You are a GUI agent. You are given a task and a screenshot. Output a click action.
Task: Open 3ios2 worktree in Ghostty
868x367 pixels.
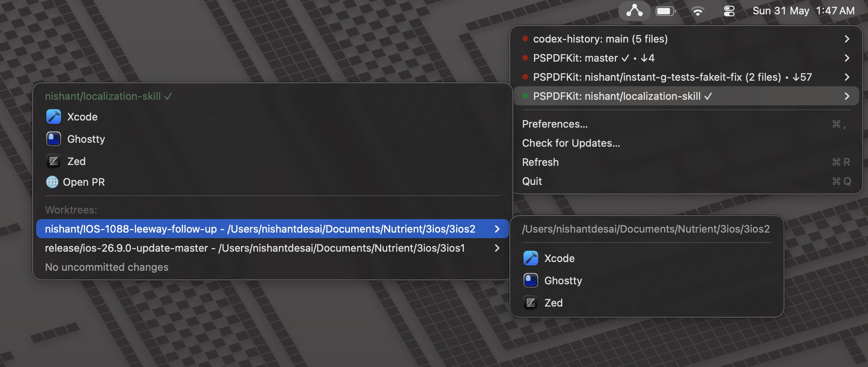click(647, 281)
